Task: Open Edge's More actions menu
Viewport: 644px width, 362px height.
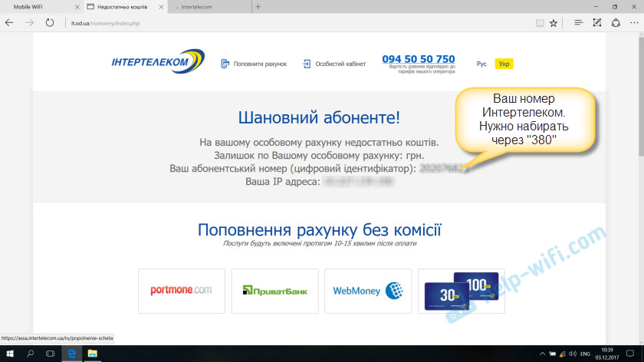Action: pos(632,23)
